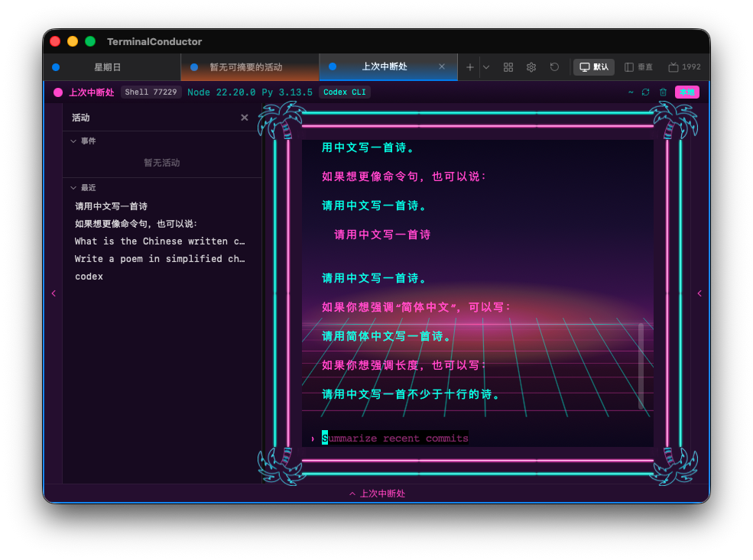Open settings gear in toolbar
This screenshot has width=753, height=560.
pyautogui.click(x=531, y=67)
